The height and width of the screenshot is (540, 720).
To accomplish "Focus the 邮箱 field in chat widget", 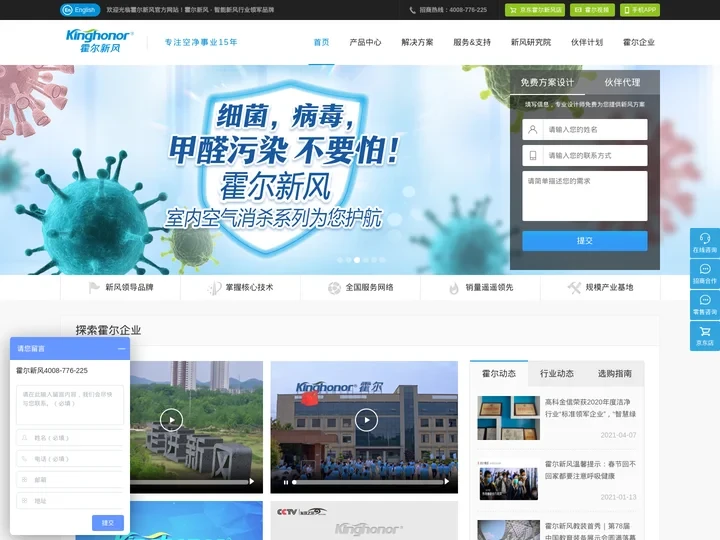I will (70, 479).
